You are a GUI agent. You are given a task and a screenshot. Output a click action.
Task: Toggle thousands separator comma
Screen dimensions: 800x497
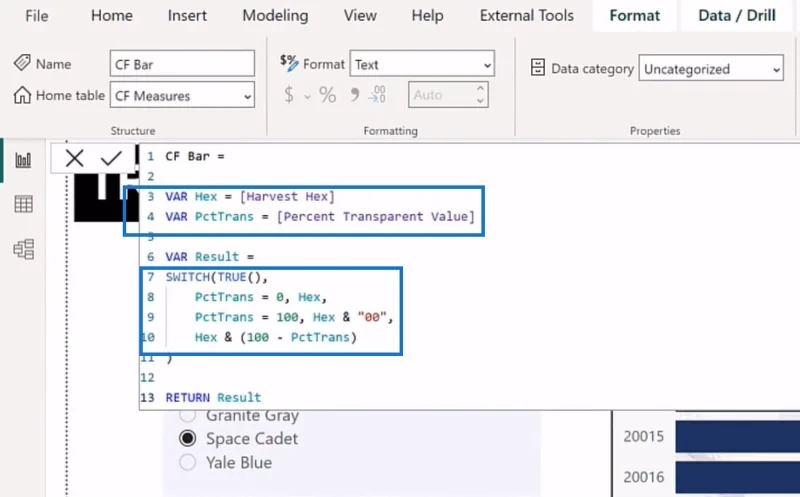coord(355,94)
